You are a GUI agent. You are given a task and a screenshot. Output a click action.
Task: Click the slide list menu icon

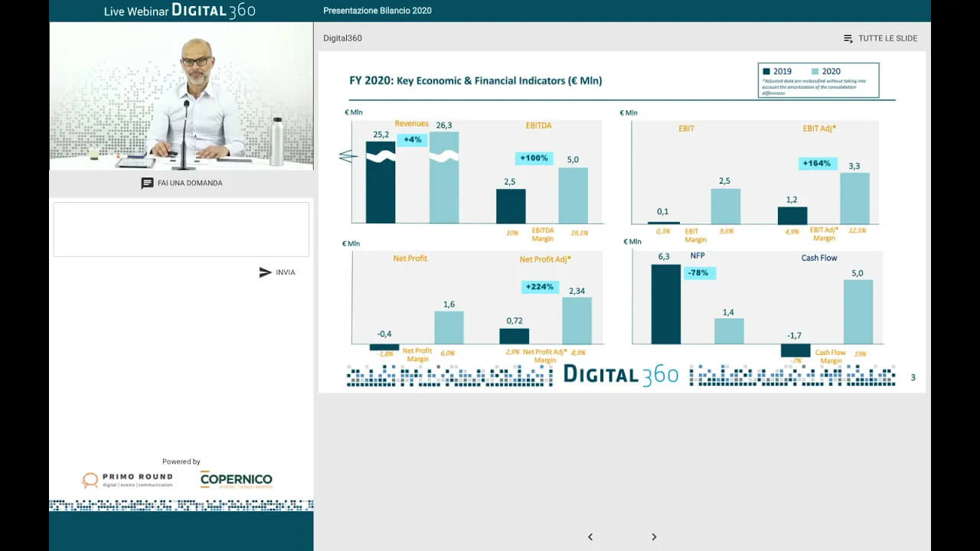click(848, 38)
